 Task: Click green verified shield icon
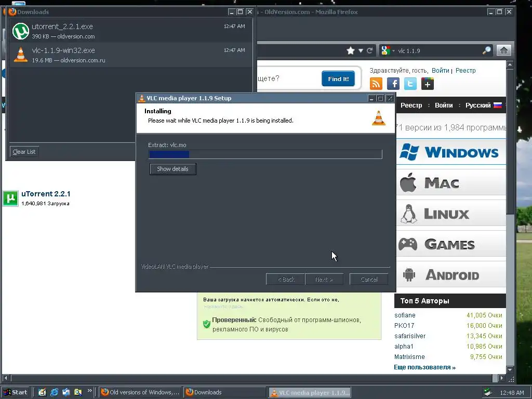click(x=206, y=324)
